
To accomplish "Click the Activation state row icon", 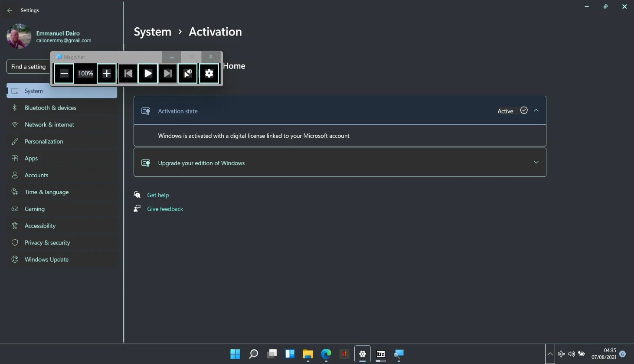I will pos(146,111).
